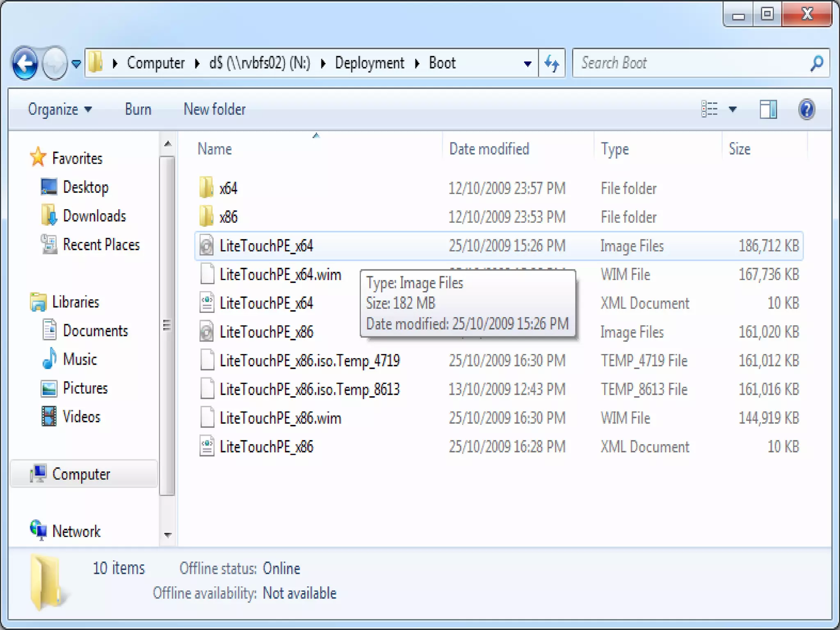Open the Organize menu
The width and height of the screenshot is (840, 630).
[59, 110]
